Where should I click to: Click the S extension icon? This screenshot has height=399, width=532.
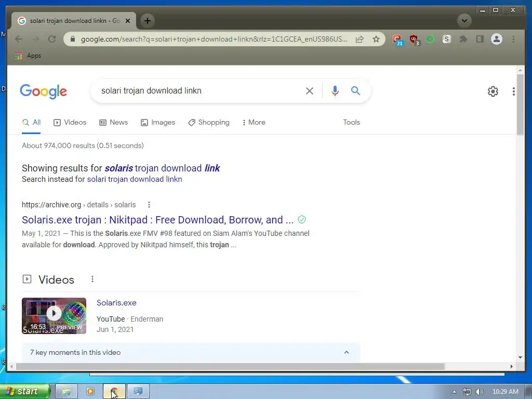click(446, 39)
